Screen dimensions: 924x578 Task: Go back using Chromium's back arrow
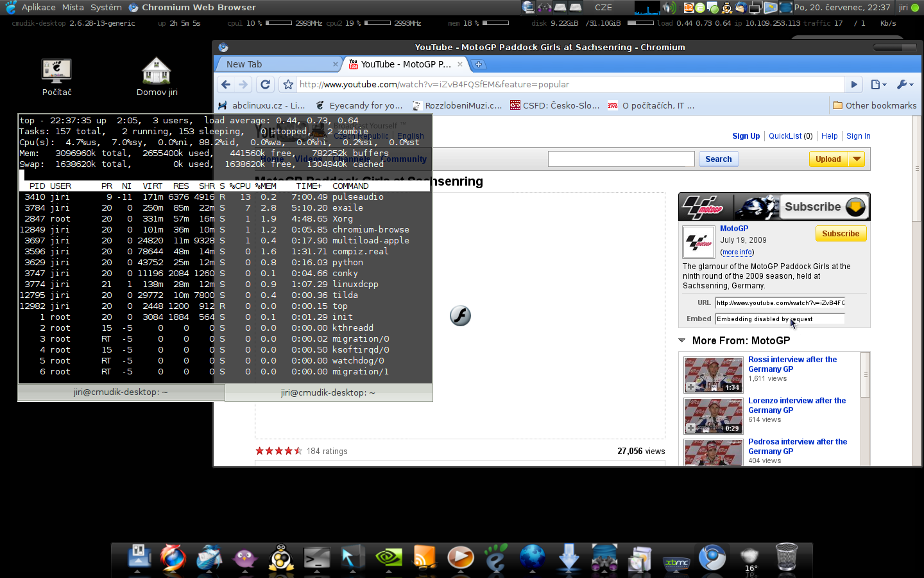tap(225, 84)
